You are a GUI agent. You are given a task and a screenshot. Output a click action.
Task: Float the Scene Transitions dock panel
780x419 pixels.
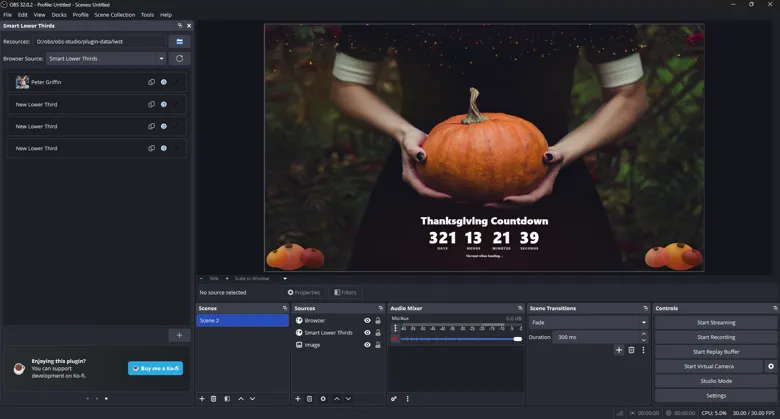[646, 308]
